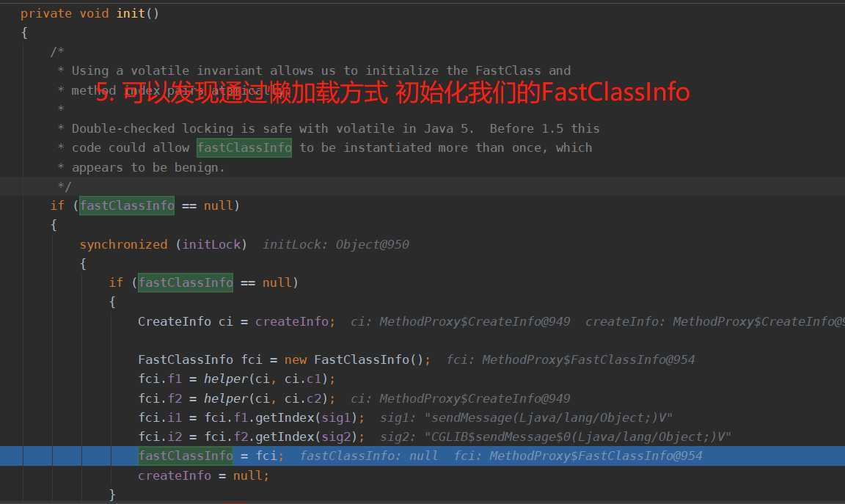
Task: Click fastClassInfo in the outer null check
Action: point(127,205)
